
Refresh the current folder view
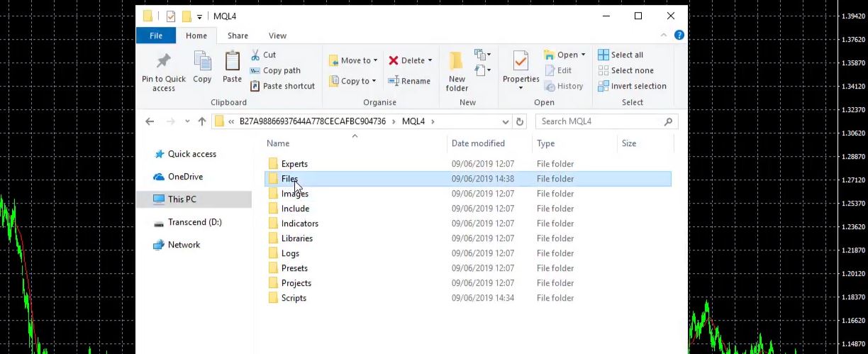520,121
